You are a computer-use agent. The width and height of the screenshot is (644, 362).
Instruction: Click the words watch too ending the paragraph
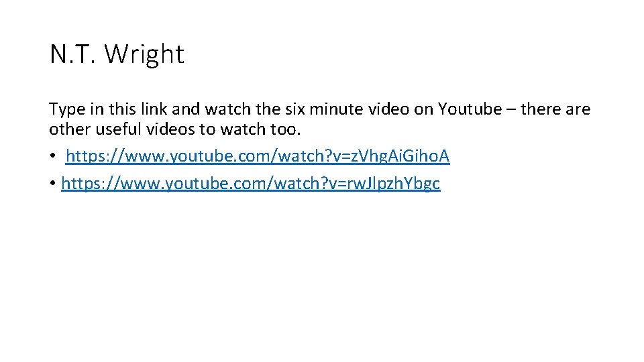(x=260, y=129)
